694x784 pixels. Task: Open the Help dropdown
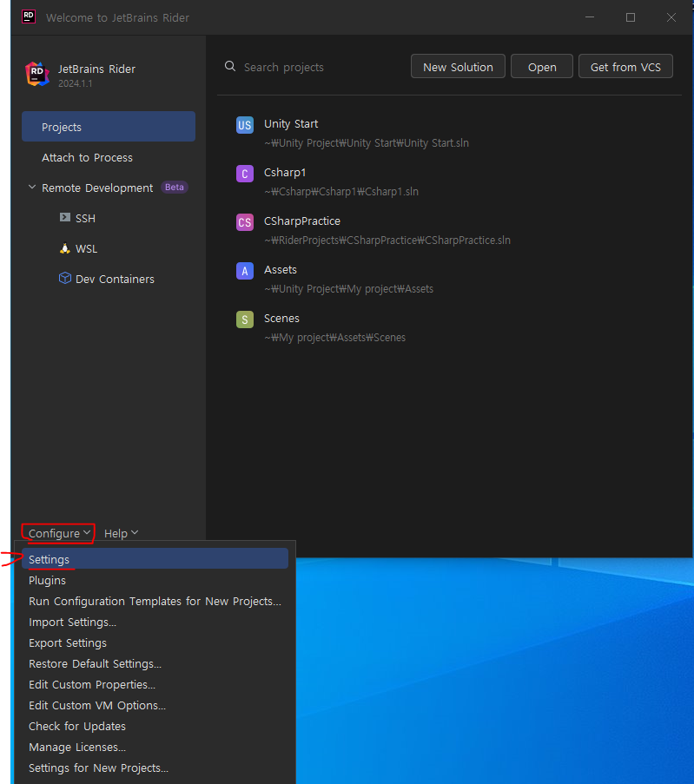(x=121, y=533)
